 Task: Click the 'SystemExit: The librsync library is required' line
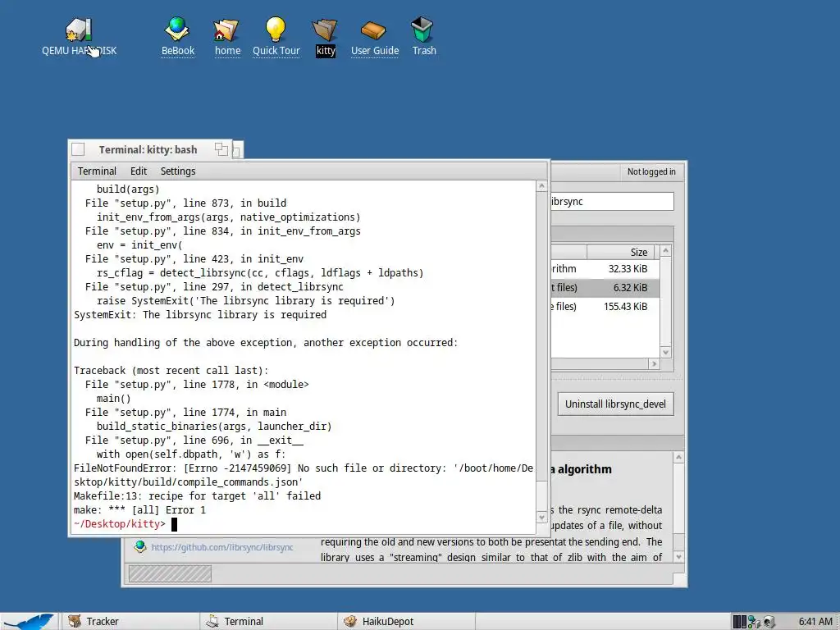point(200,314)
